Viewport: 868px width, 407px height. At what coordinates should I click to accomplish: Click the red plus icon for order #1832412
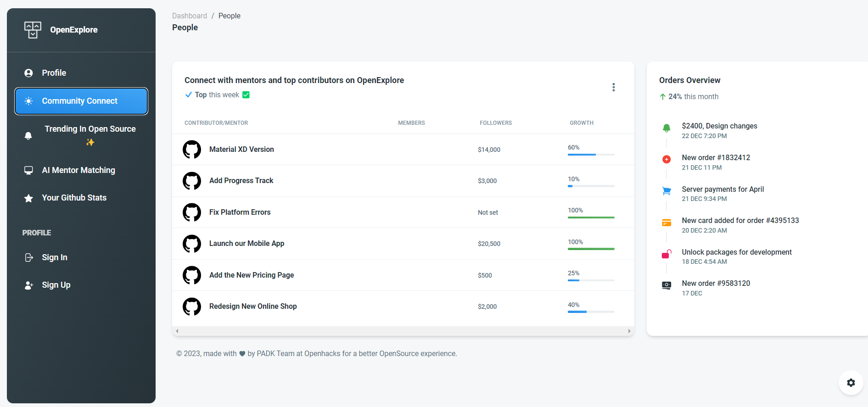(x=666, y=159)
